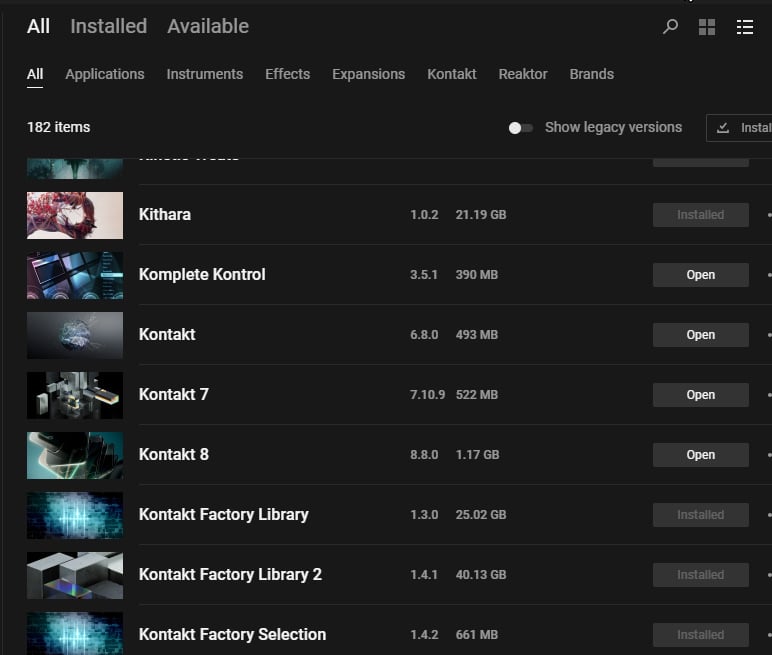Filter by Reaktor category
Screen dimensions: 772x655
pos(523,74)
